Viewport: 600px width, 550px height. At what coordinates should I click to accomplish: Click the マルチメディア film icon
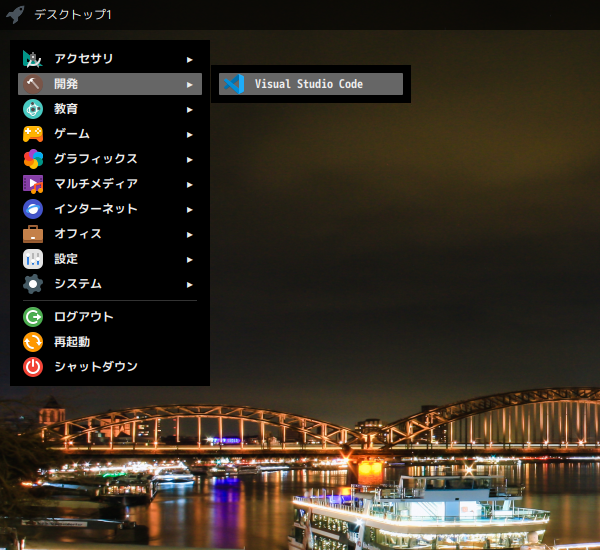(33, 184)
